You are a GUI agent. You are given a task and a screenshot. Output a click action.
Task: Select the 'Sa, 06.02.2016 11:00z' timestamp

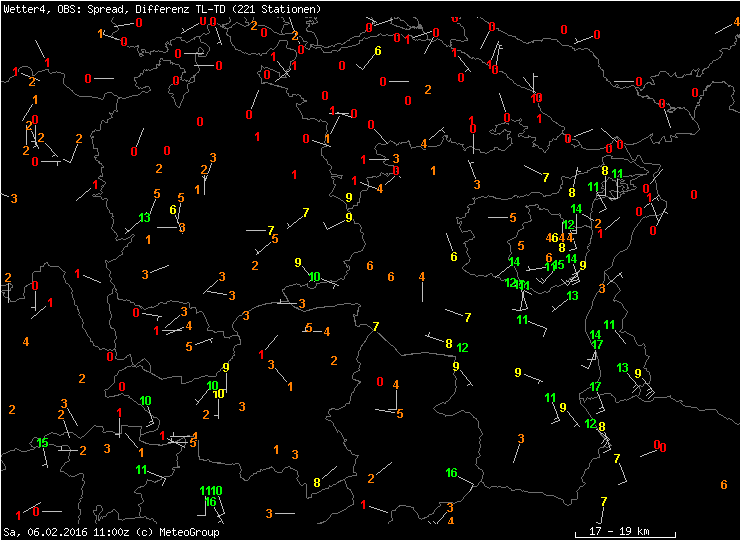[57, 532]
